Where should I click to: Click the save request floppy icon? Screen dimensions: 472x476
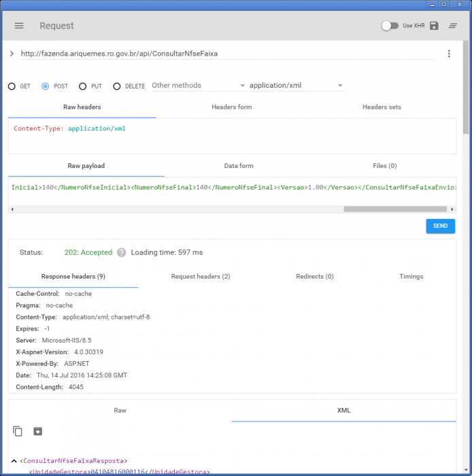click(434, 26)
